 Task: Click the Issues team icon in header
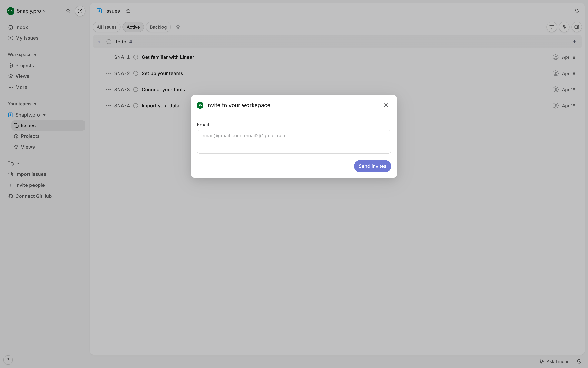[x=99, y=11]
